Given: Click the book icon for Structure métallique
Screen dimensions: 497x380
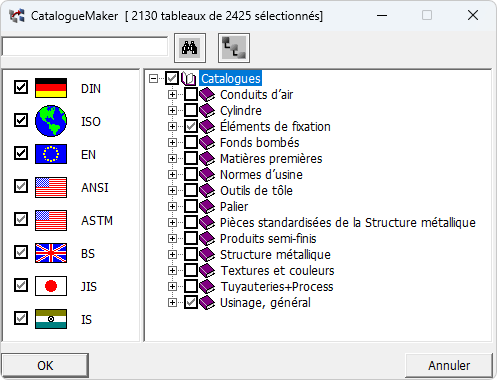Looking at the screenshot, I should [207, 255].
